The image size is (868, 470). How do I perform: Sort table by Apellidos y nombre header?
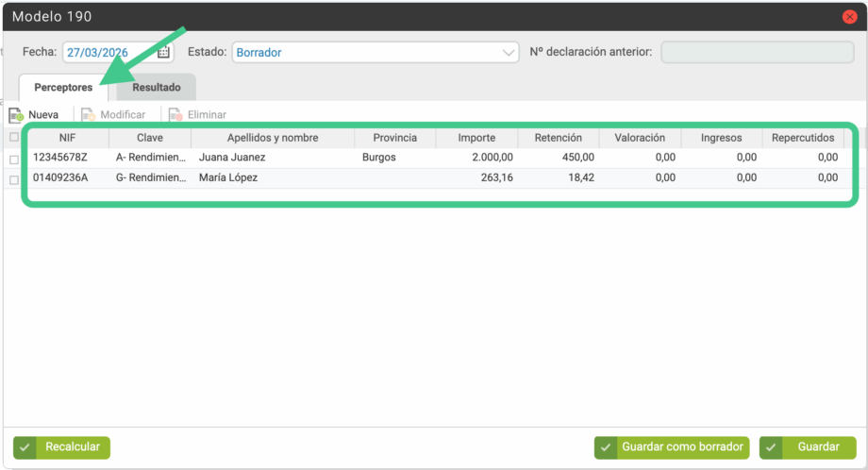pyautogui.click(x=273, y=138)
